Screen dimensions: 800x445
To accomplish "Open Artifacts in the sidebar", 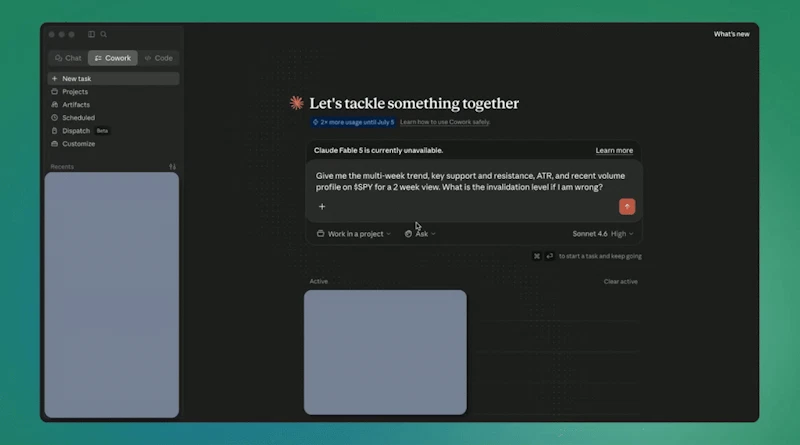I will 113,105.
